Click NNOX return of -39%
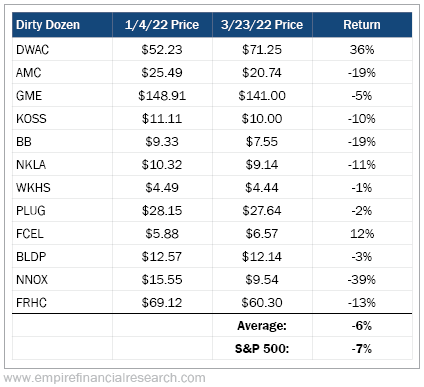 coord(362,280)
